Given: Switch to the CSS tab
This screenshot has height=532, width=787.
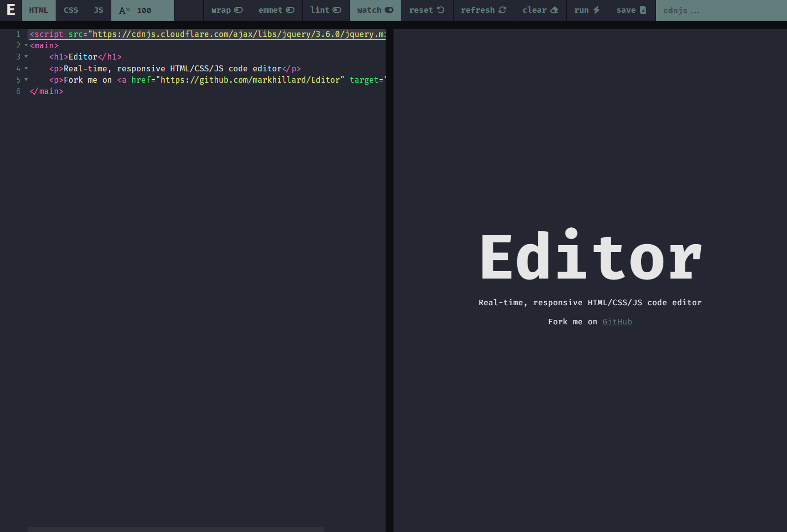Looking at the screenshot, I should (x=71, y=10).
